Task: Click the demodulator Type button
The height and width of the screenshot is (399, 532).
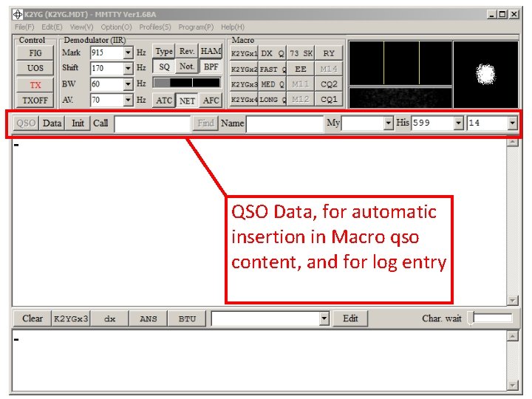Action: [x=164, y=51]
